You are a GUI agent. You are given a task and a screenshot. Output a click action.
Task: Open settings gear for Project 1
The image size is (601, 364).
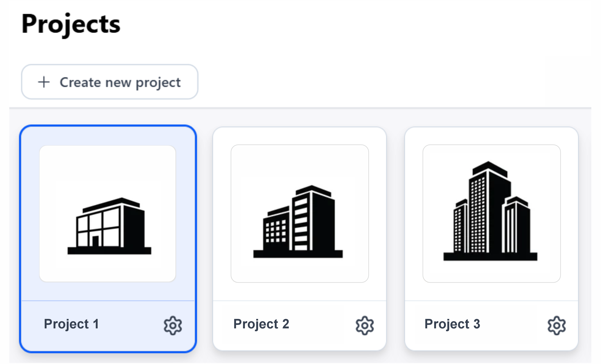173,325
